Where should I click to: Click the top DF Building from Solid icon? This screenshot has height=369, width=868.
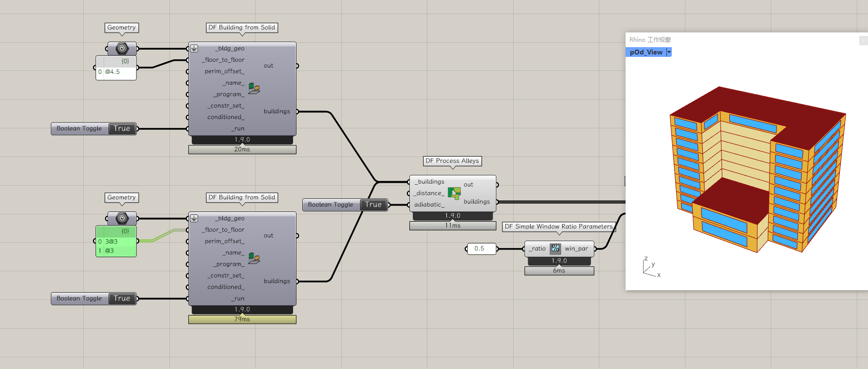[254, 88]
